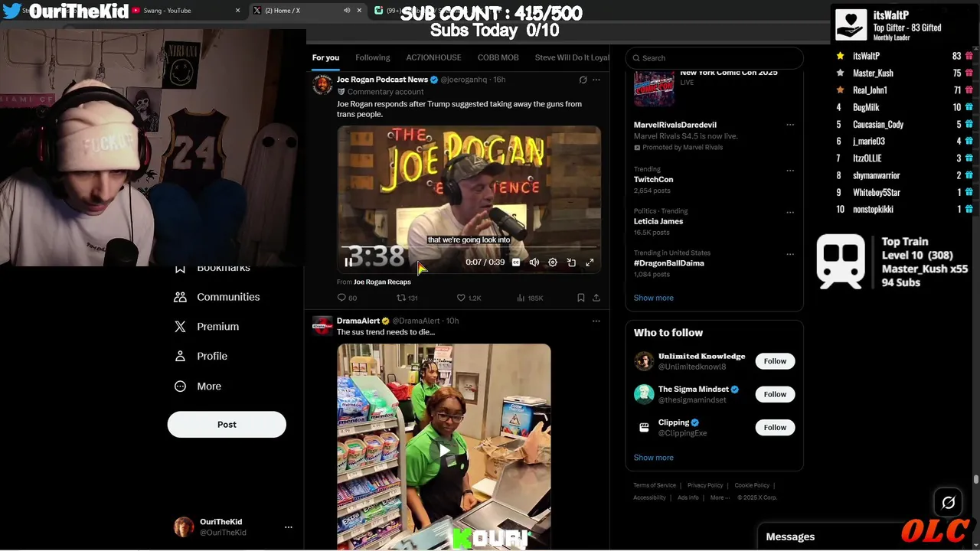Open Leticia James trending topic

(x=658, y=221)
